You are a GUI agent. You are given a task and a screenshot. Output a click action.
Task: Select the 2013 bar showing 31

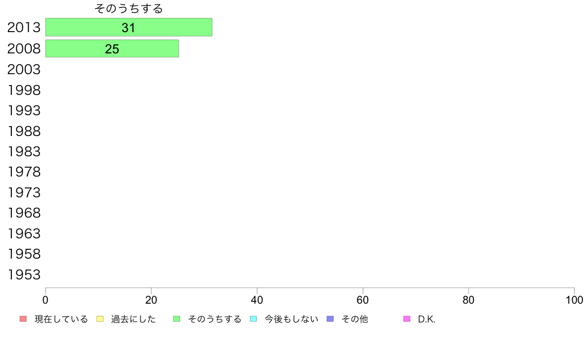click(x=129, y=27)
